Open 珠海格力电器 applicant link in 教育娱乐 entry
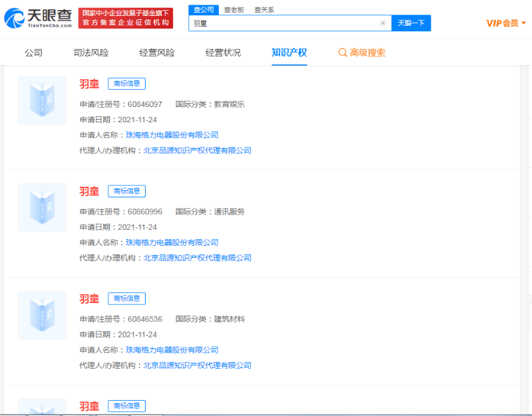The image size is (532, 416). pos(172,135)
